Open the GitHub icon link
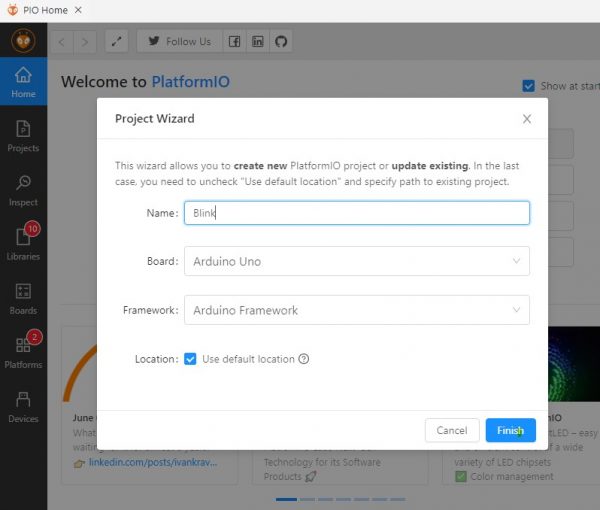 [281, 41]
